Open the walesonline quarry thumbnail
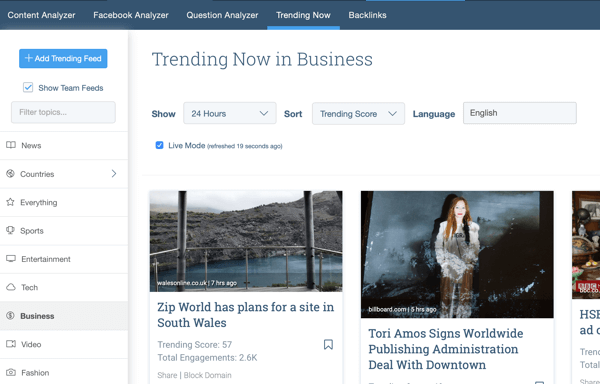600x384 pixels. click(x=246, y=241)
